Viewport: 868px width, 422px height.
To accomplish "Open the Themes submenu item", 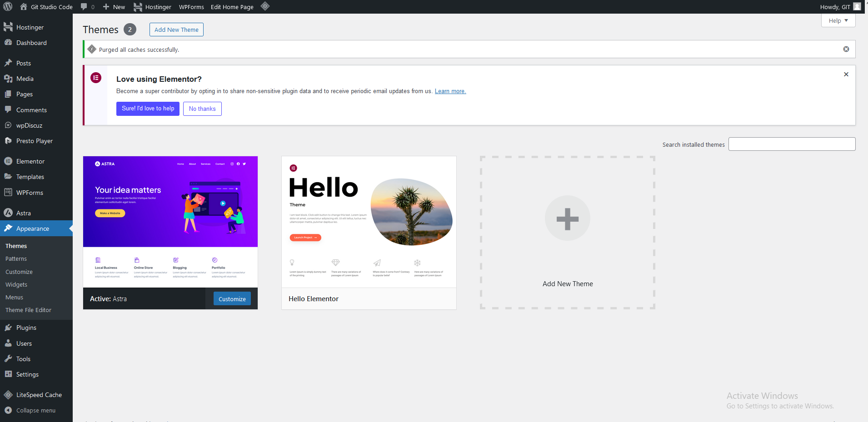I will [x=16, y=246].
